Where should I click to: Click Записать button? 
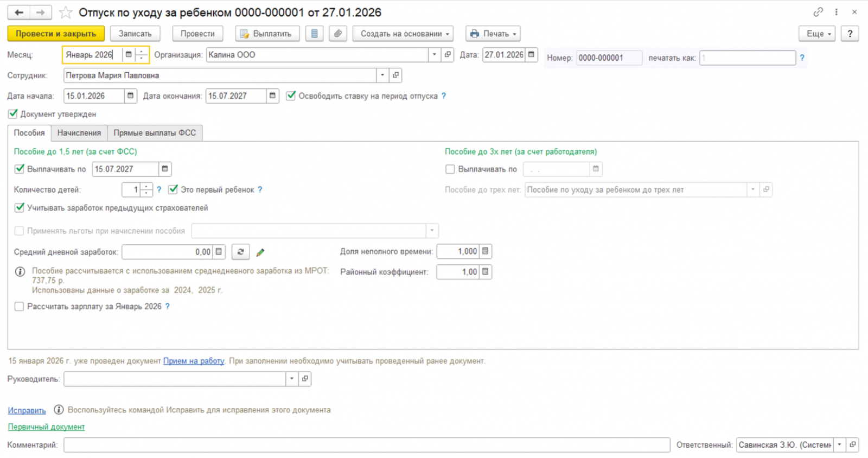135,34
